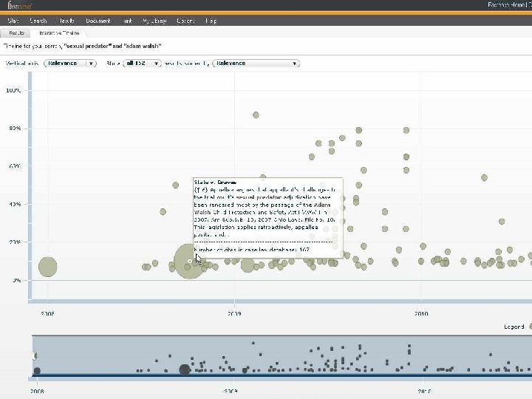Click the dark dot at 2008 in the overview strip
532x399 pixels.
pyautogui.click(x=37, y=371)
